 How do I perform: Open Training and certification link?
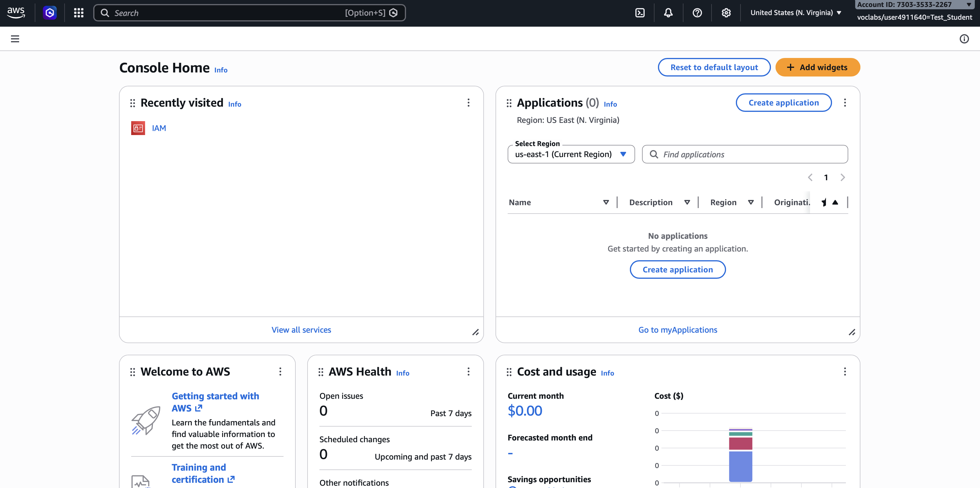point(203,473)
